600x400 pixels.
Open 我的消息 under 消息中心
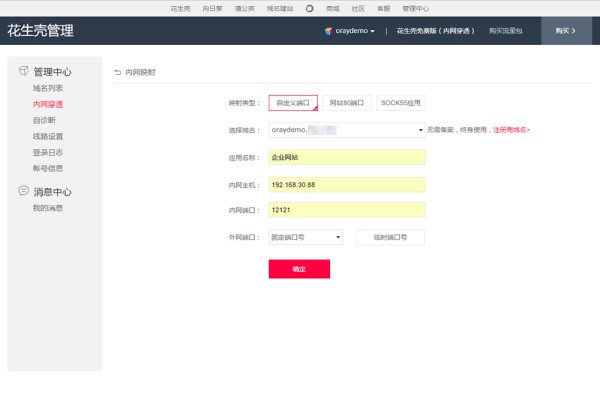(48, 208)
